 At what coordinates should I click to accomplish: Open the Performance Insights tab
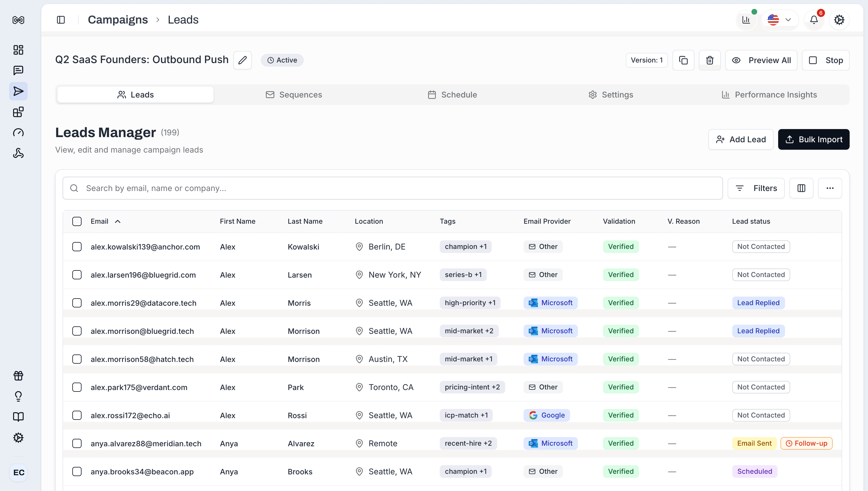pyautogui.click(x=770, y=94)
